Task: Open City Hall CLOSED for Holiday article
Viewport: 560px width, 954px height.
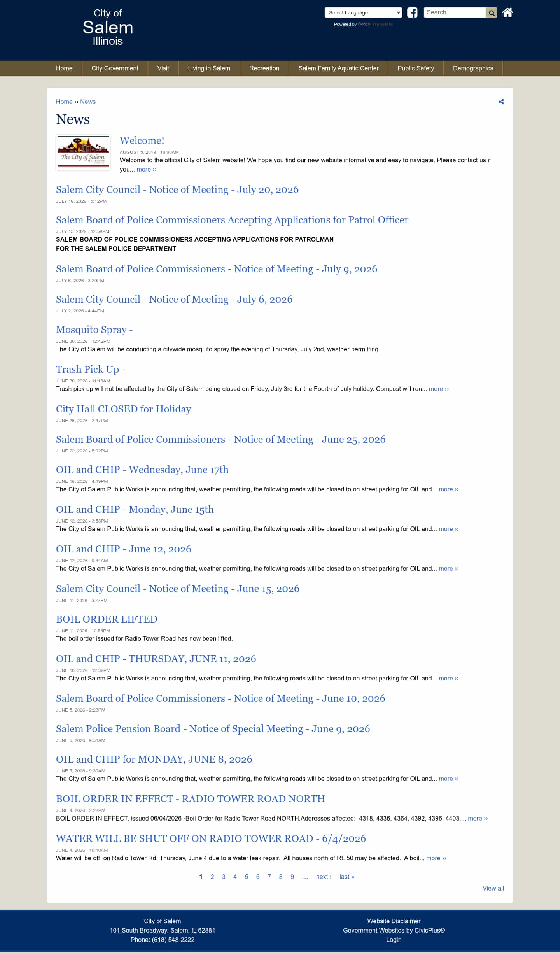Action: pos(124,409)
